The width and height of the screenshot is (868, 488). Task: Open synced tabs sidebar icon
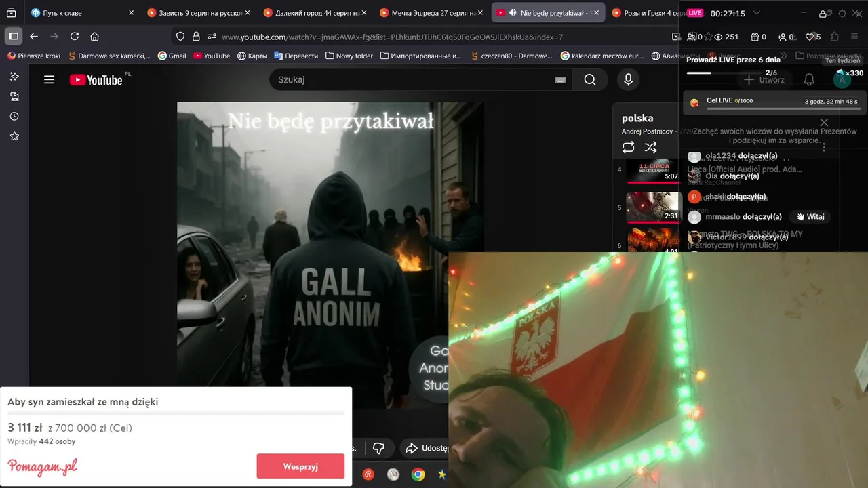tap(14, 97)
